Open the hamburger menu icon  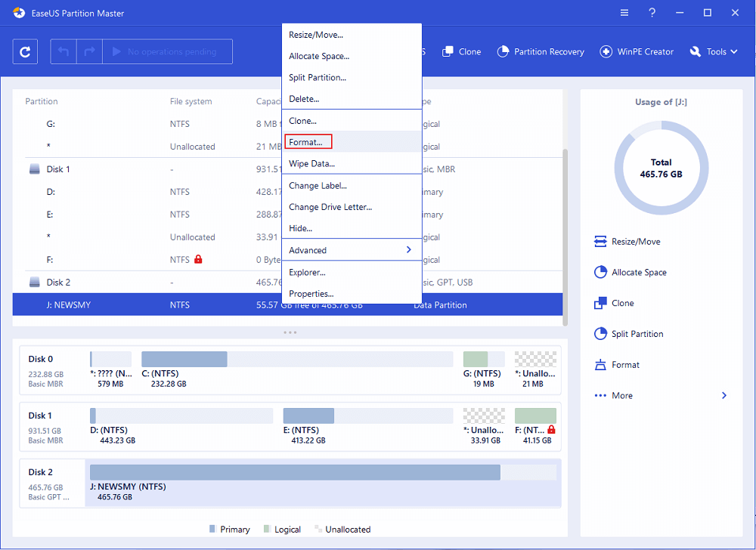pos(624,13)
